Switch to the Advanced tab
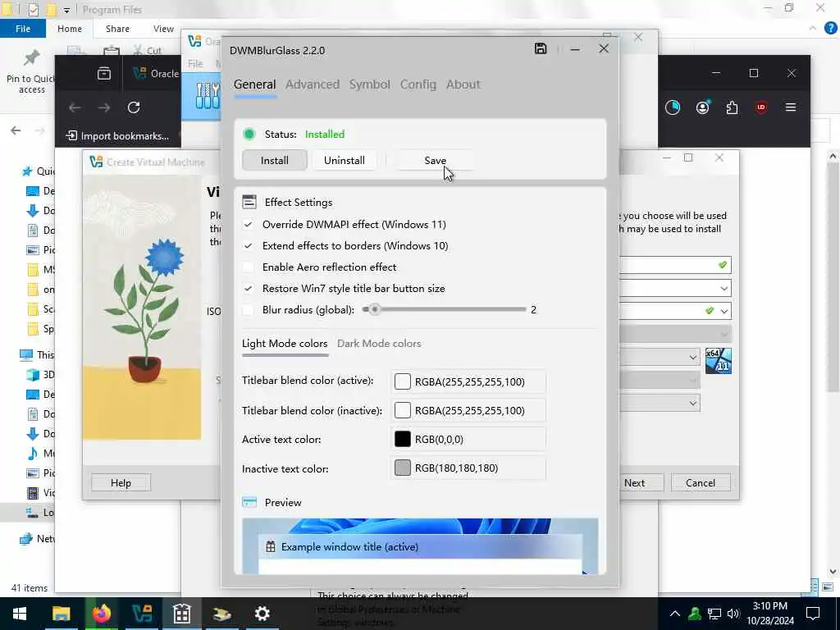 click(313, 84)
